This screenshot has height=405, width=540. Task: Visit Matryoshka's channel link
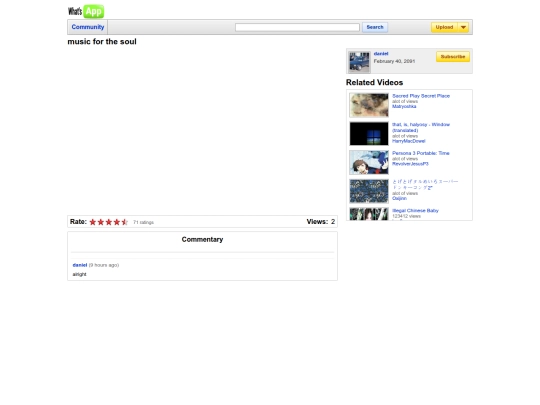(404, 106)
